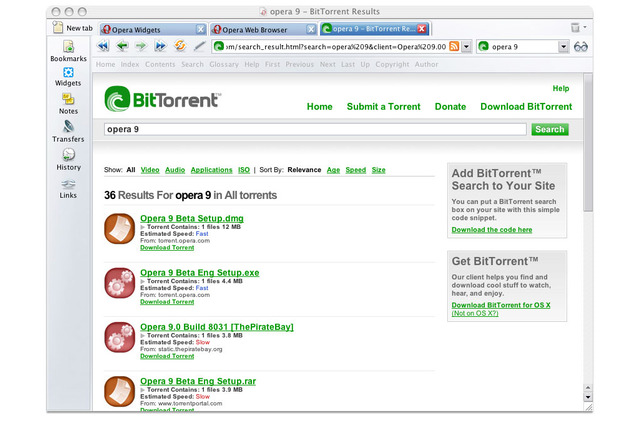
Task: Click Download BitTorrent for OS X link
Action: pyautogui.click(x=501, y=305)
